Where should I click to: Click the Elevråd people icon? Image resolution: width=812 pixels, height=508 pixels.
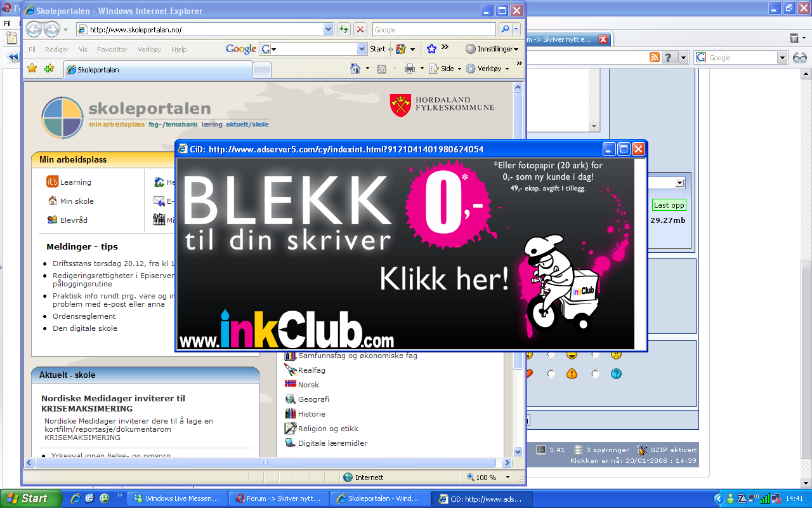(x=52, y=220)
